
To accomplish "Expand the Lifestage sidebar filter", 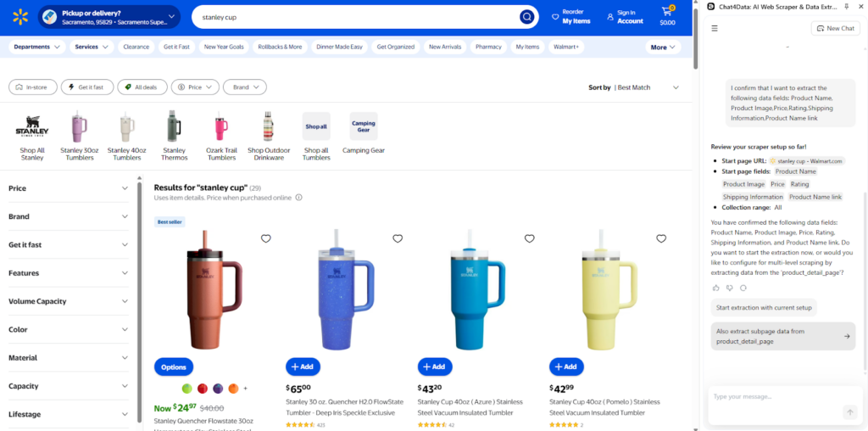I will 69,414.
